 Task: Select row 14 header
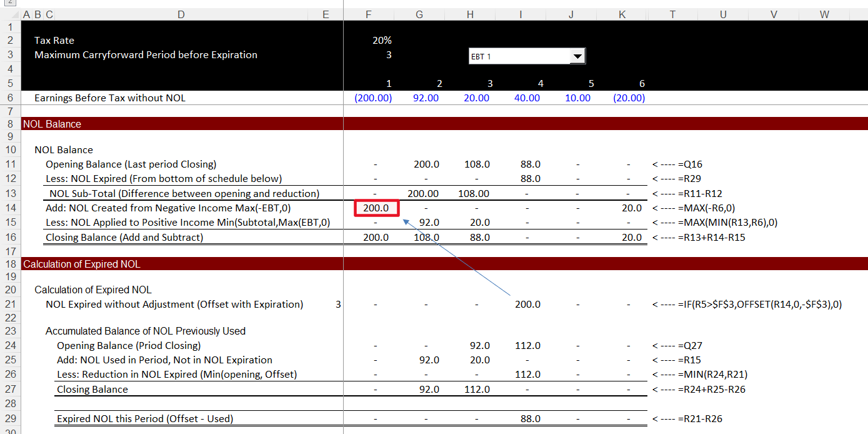pos(11,208)
